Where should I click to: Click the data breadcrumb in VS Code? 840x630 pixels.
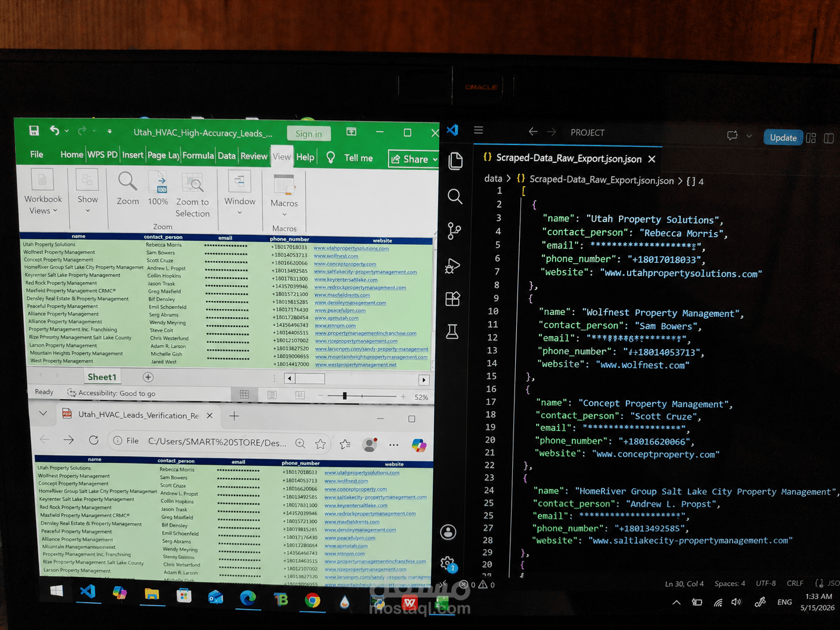point(493,179)
